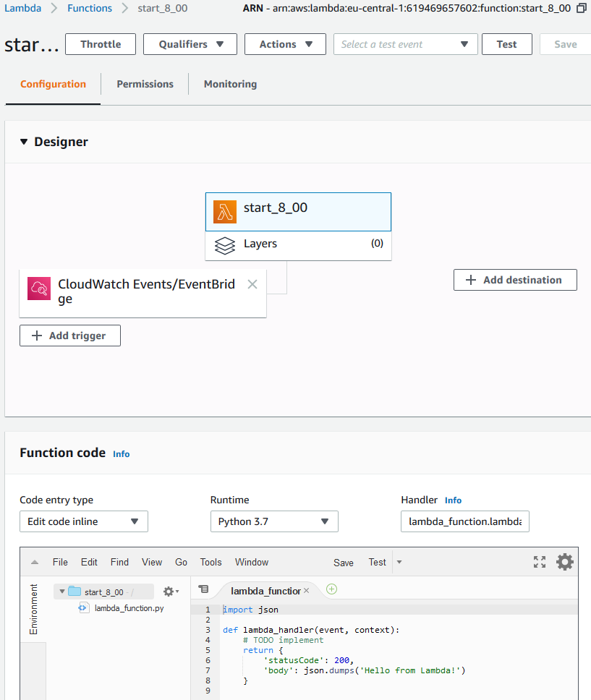The image size is (591, 700).
Task: Open code editor preferences gear
Action: pyautogui.click(x=565, y=562)
